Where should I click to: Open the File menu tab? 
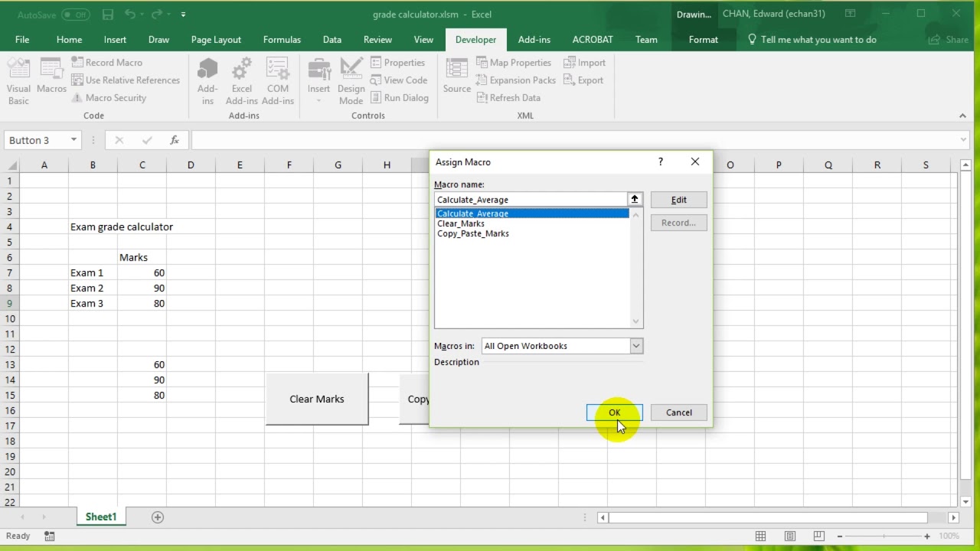pyautogui.click(x=22, y=40)
